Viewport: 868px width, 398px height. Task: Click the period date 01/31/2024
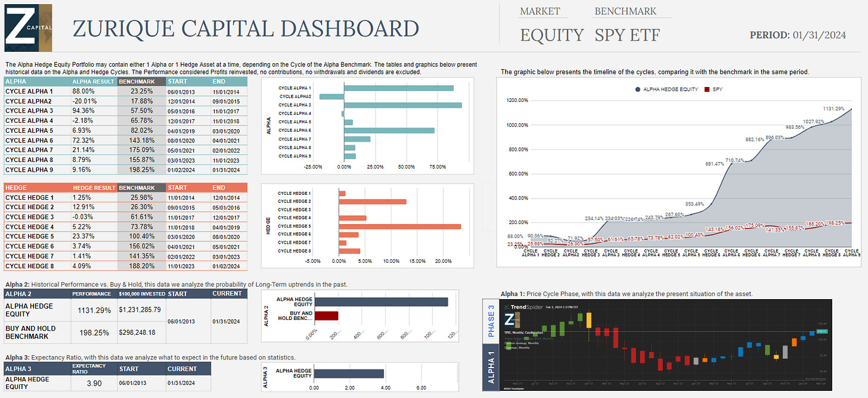(x=819, y=35)
